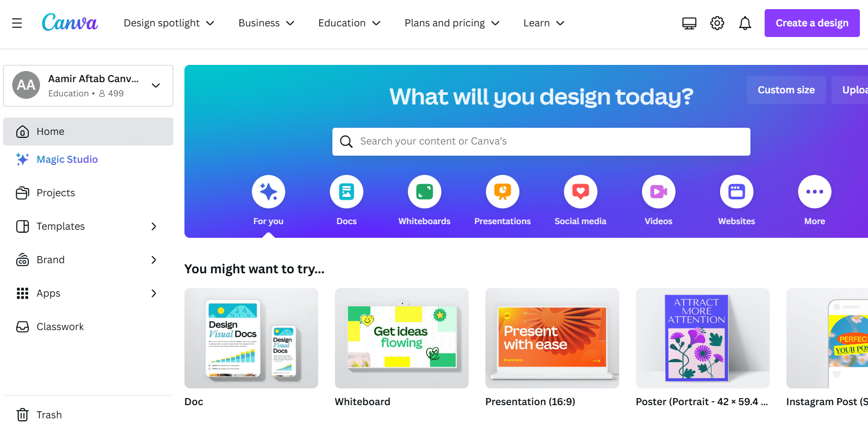Select the Websites category icon
This screenshot has width=868, height=432.
pyautogui.click(x=737, y=192)
